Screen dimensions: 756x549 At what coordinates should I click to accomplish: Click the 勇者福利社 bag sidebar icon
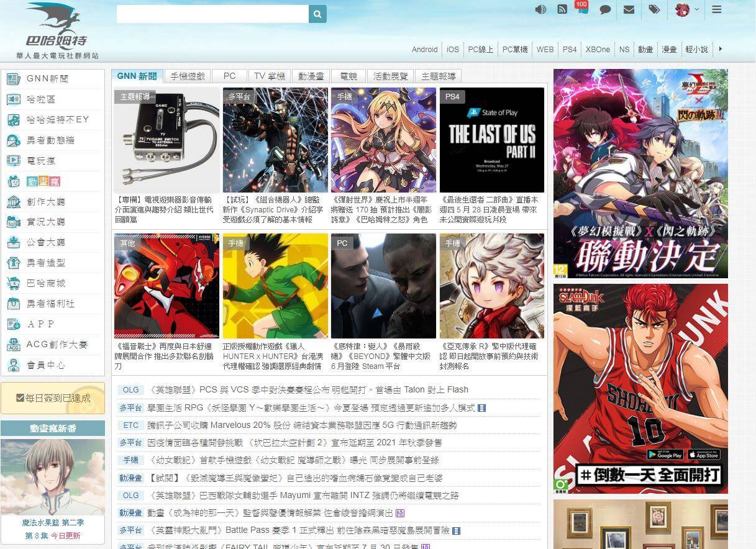pyautogui.click(x=13, y=304)
